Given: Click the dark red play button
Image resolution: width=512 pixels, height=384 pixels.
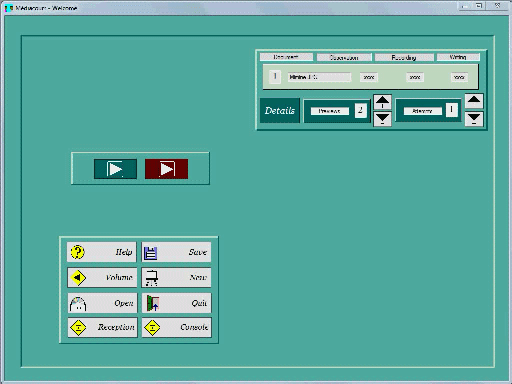Looking at the screenshot, I should [x=166, y=169].
